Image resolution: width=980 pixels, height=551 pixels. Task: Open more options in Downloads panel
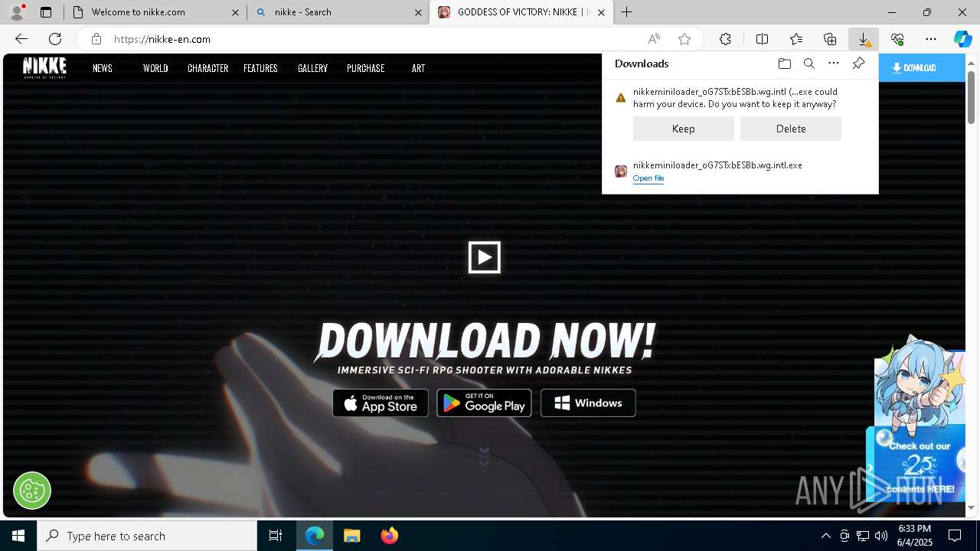(834, 64)
